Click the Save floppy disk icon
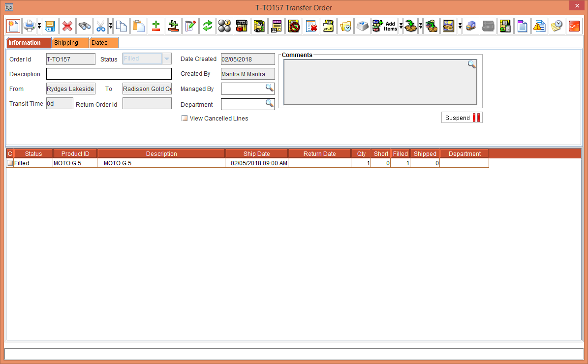588x364 pixels. (50, 26)
